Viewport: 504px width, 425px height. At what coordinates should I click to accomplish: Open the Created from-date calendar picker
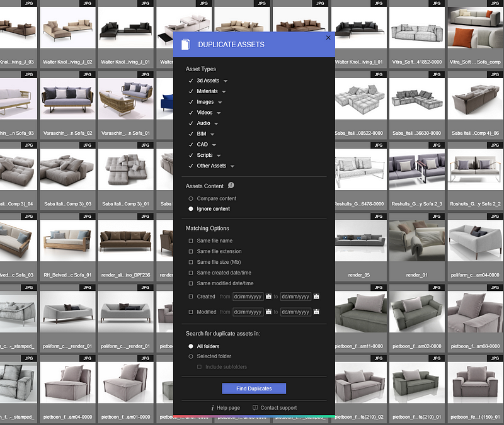pyautogui.click(x=268, y=296)
